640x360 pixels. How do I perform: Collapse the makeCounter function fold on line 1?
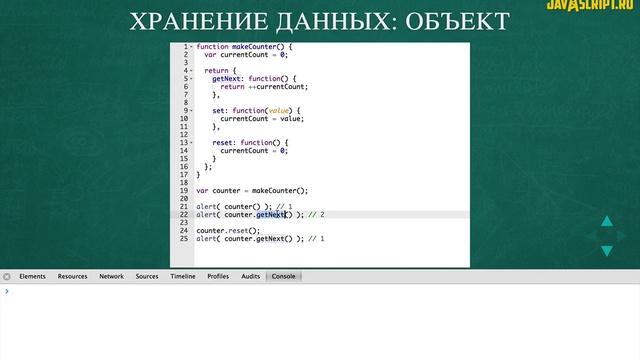pos(191,47)
